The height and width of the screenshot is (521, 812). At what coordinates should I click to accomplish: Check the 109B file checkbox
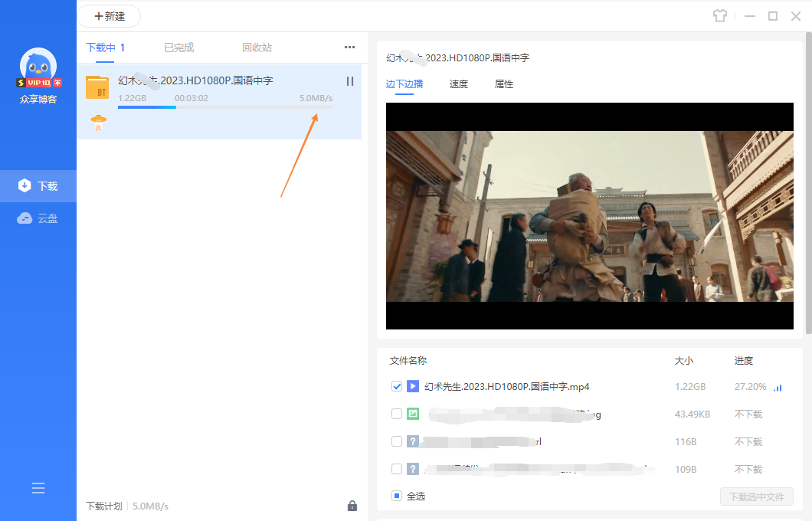point(397,469)
